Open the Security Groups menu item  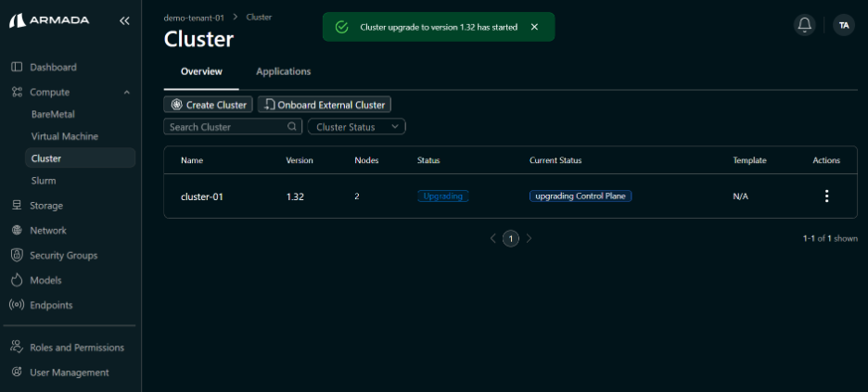[64, 256]
